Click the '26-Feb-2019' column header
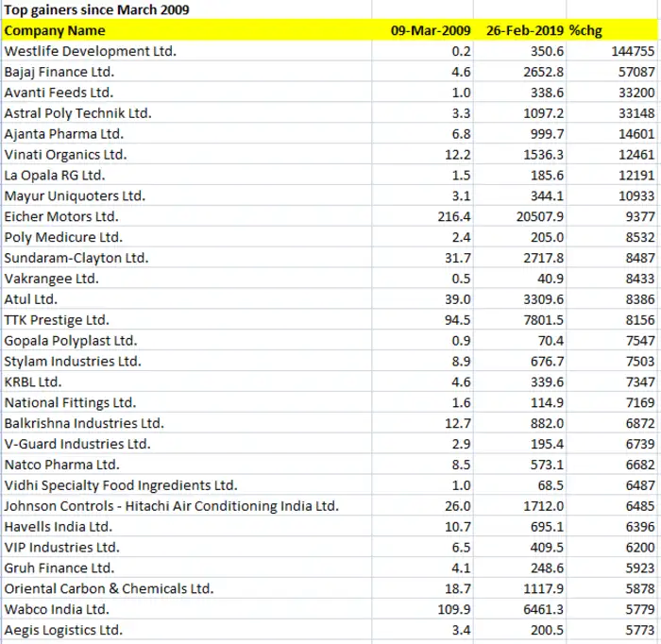The image size is (661, 644). pos(525,30)
